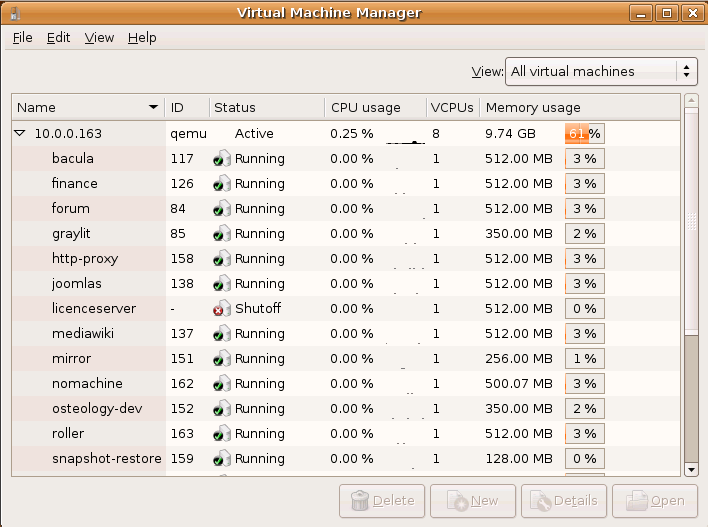The image size is (708, 527).
Task: Open the View virtual machines dropdown
Action: (x=600, y=71)
